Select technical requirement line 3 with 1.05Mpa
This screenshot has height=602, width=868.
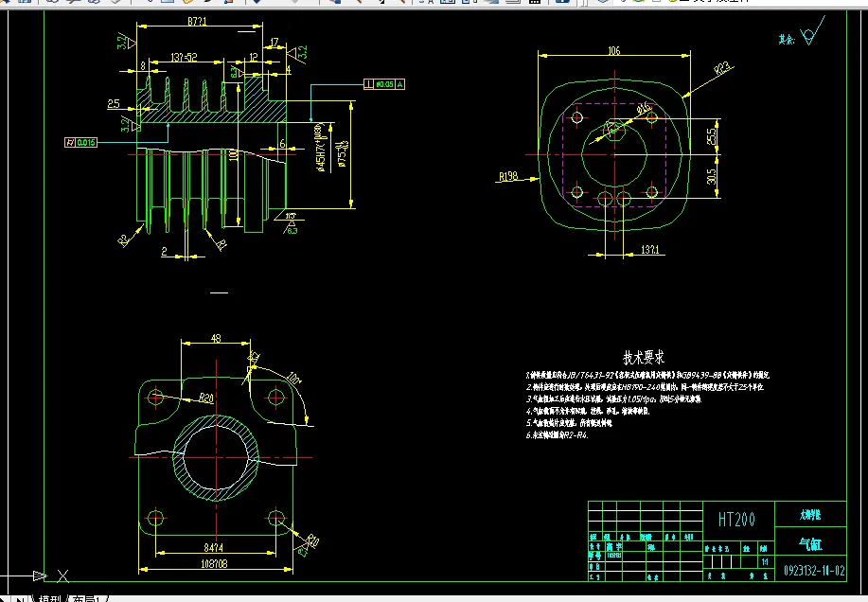[613, 398]
